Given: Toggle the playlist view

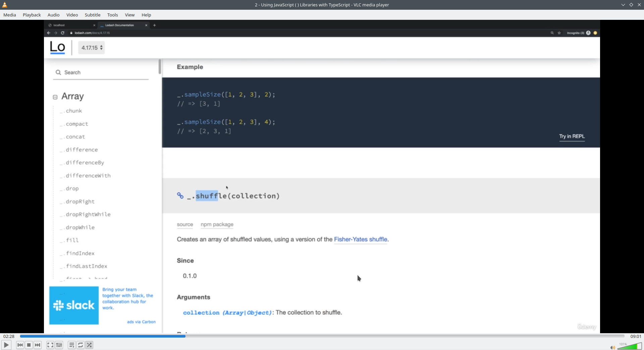Looking at the screenshot, I should [71, 345].
